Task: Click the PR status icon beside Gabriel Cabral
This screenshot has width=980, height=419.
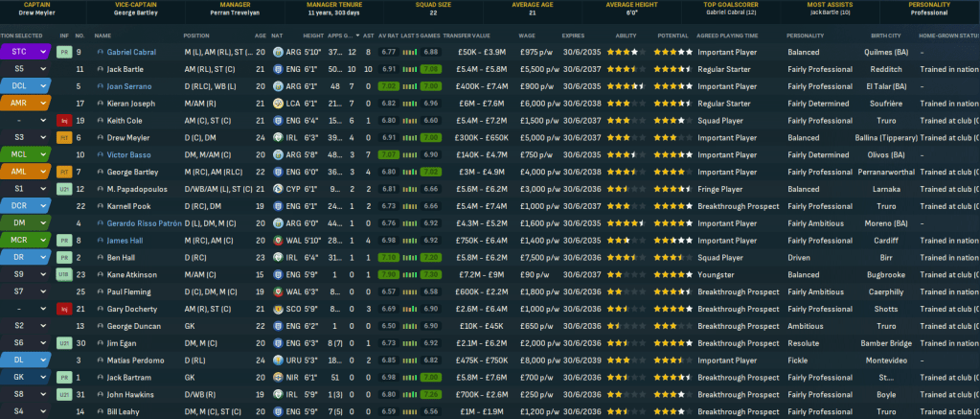Action: point(64,51)
